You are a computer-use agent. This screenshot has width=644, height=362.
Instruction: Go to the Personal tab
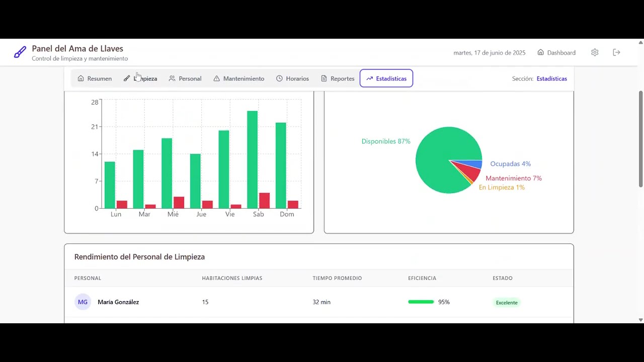click(185, 78)
